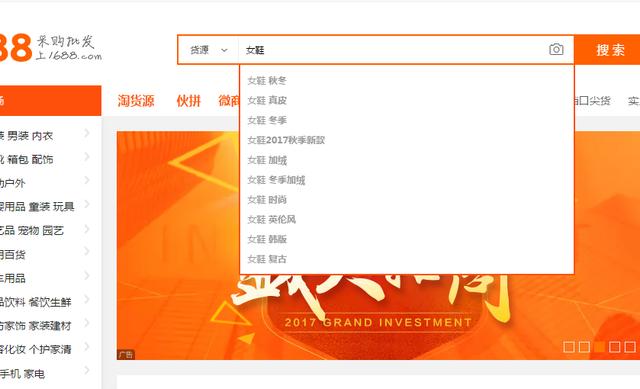Viewport: 640px width, 389px height.
Task: Expand chevron beside 男装 内衣 category
Action: point(87,133)
